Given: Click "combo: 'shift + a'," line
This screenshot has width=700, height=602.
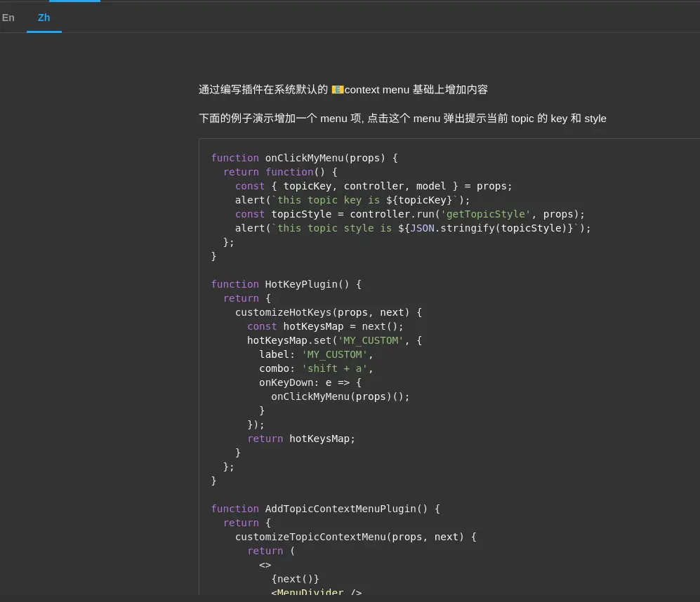Looking at the screenshot, I should tap(316, 368).
